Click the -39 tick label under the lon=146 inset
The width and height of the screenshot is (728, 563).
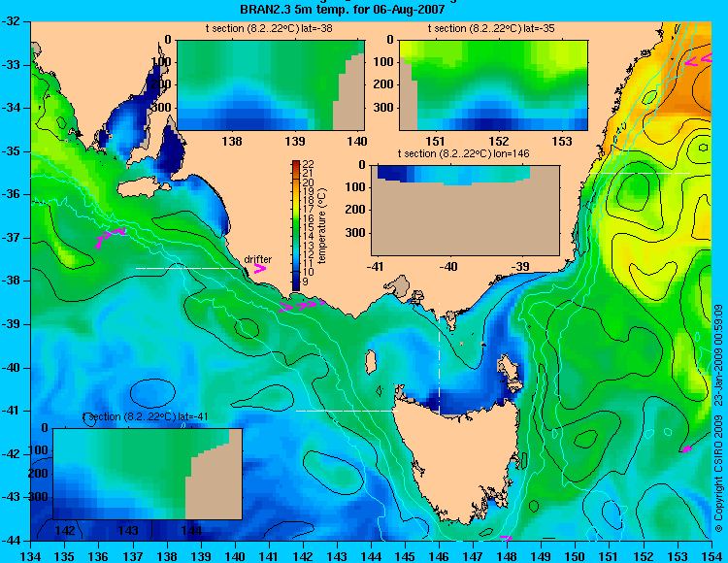520,266
